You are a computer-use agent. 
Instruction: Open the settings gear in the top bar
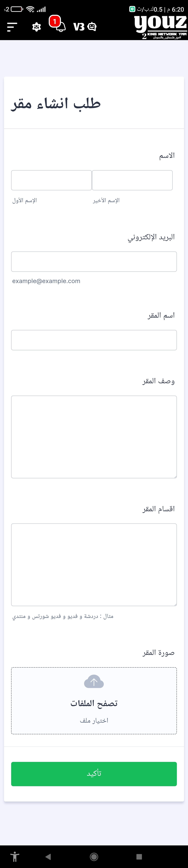click(36, 27)
